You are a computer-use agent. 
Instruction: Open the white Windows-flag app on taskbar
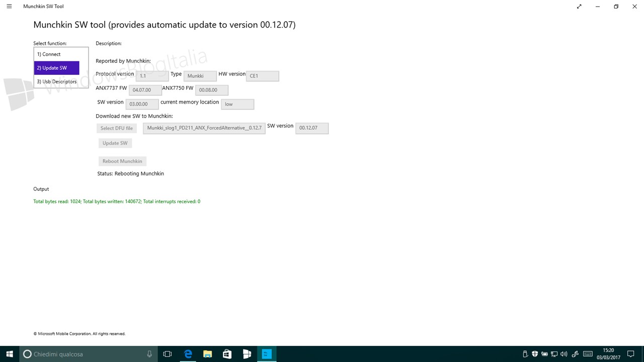(x=247, y=354)
